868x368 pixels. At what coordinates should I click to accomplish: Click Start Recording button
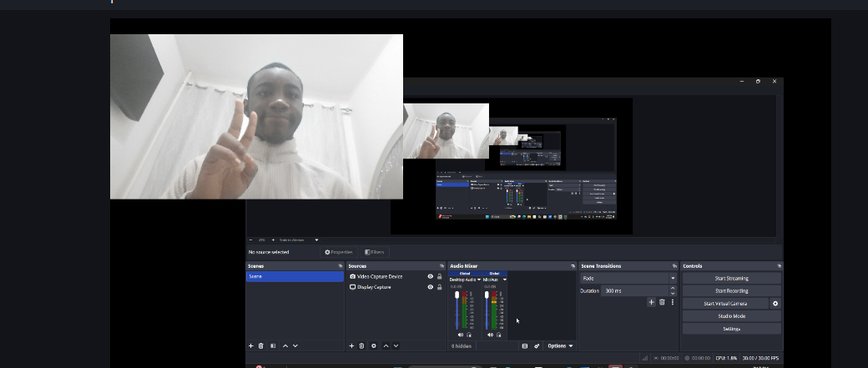click(731, 291)
